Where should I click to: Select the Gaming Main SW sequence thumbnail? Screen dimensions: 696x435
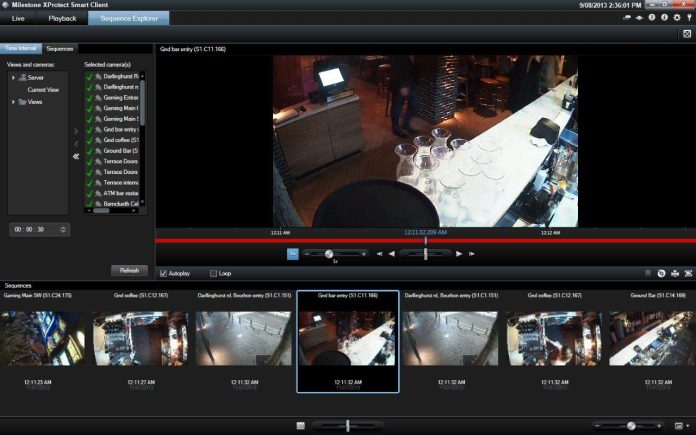coord(42,337)
